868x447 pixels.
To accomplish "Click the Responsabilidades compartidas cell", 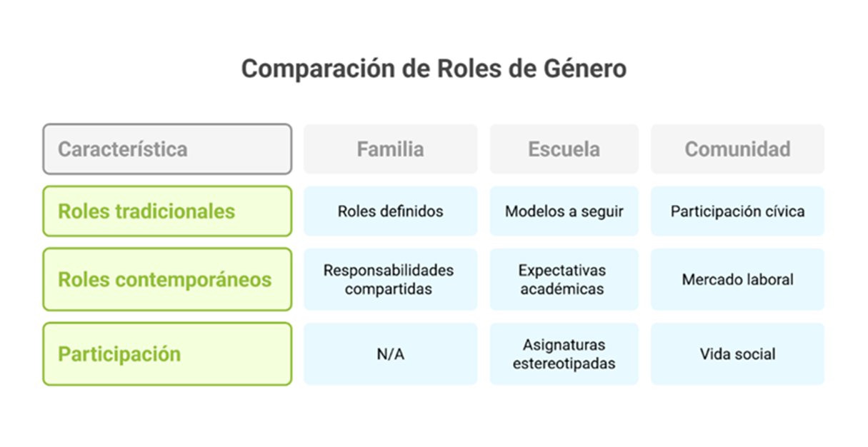I will 391,279.
